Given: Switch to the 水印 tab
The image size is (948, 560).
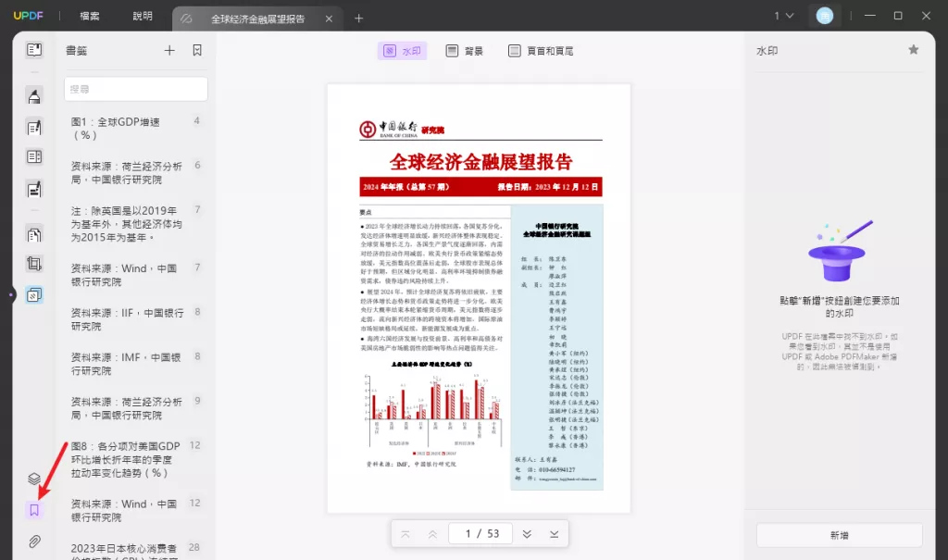Looking at the screenshot, I should click(402, 51).
